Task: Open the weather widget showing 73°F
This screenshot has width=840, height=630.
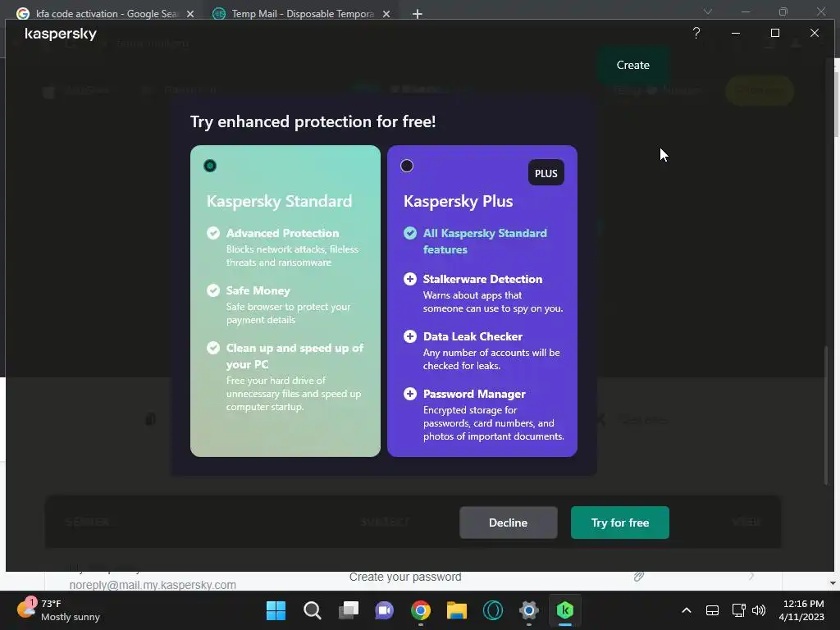Action: 58,610
